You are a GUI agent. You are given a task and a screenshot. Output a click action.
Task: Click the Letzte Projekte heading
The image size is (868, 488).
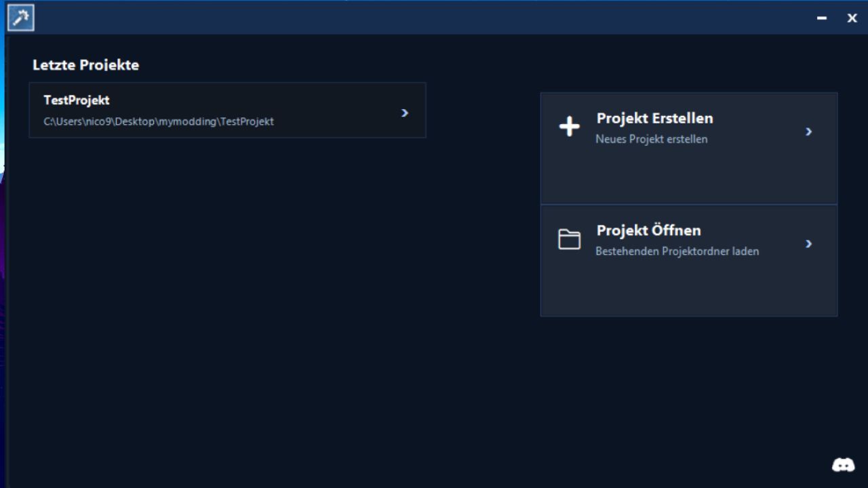click(x=85, y=65)
